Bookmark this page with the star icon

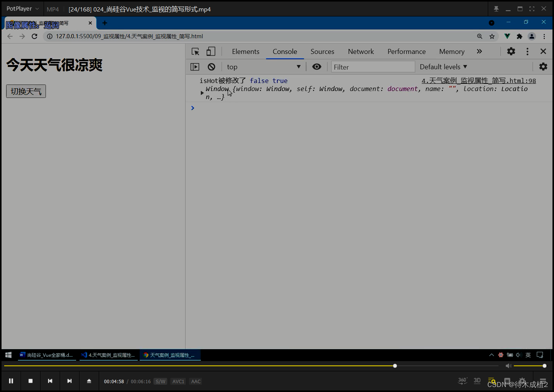(492, 36)
